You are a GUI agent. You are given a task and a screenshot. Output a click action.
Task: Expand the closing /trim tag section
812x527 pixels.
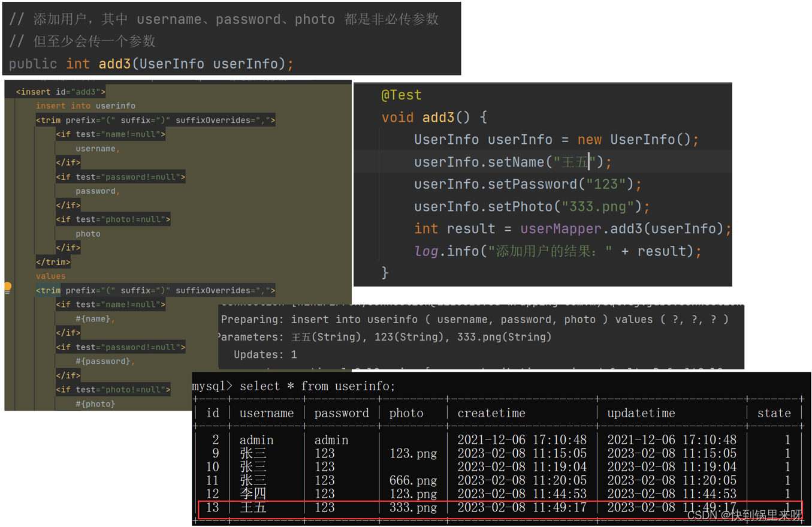point(53,261)
